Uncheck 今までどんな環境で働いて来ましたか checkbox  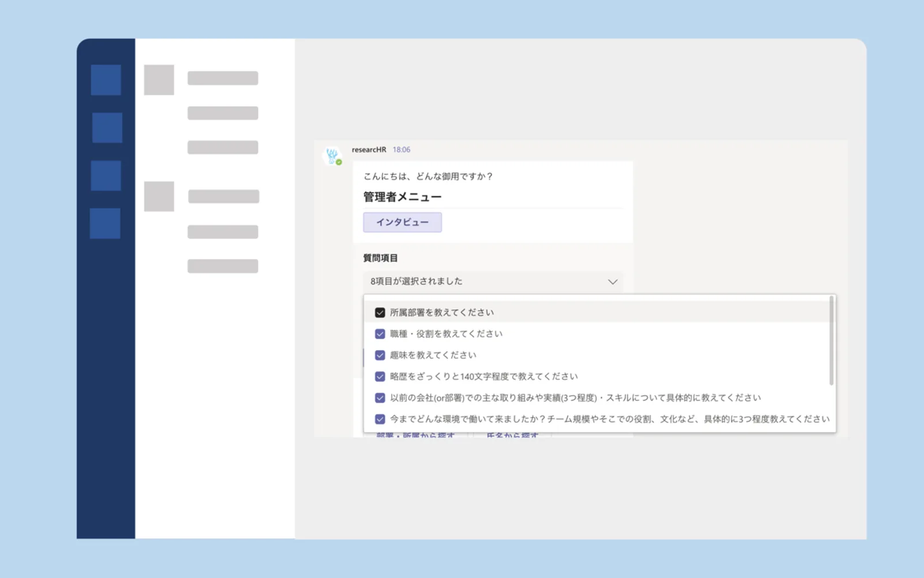(380, 420)
